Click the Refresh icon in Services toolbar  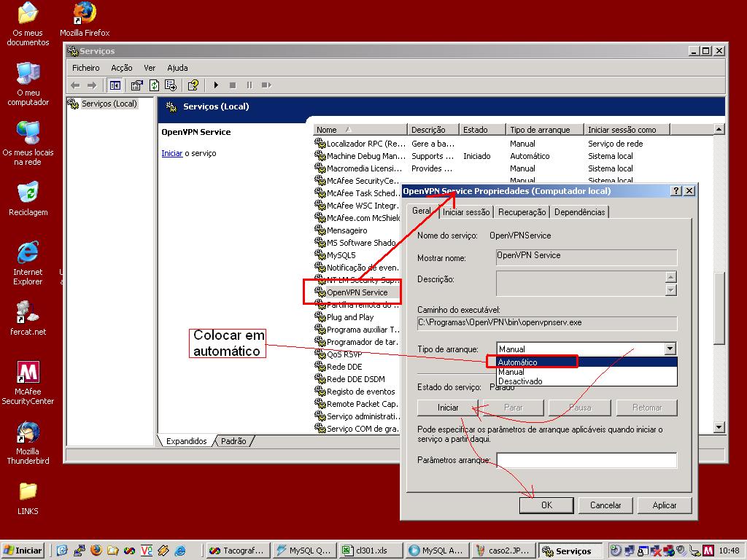pyautogui.click(x=155, y=85)
